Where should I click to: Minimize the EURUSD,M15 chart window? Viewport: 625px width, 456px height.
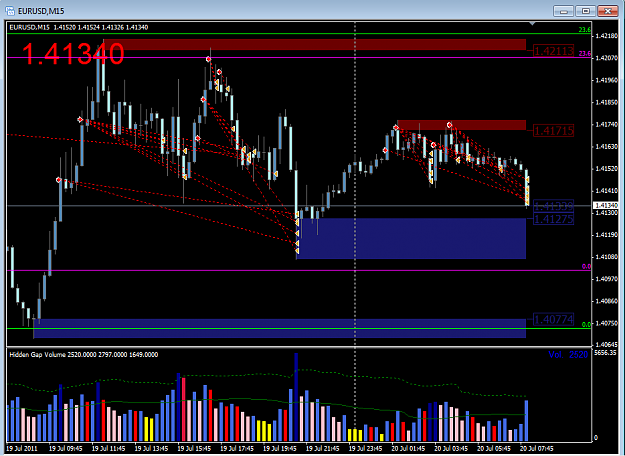pyautogui.click(x=564, y=11)
